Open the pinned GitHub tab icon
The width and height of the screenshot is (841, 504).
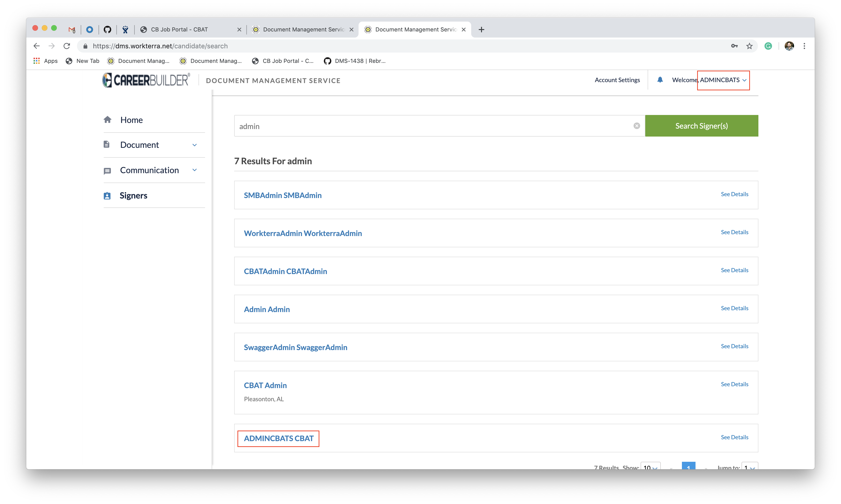click(107, 30)
